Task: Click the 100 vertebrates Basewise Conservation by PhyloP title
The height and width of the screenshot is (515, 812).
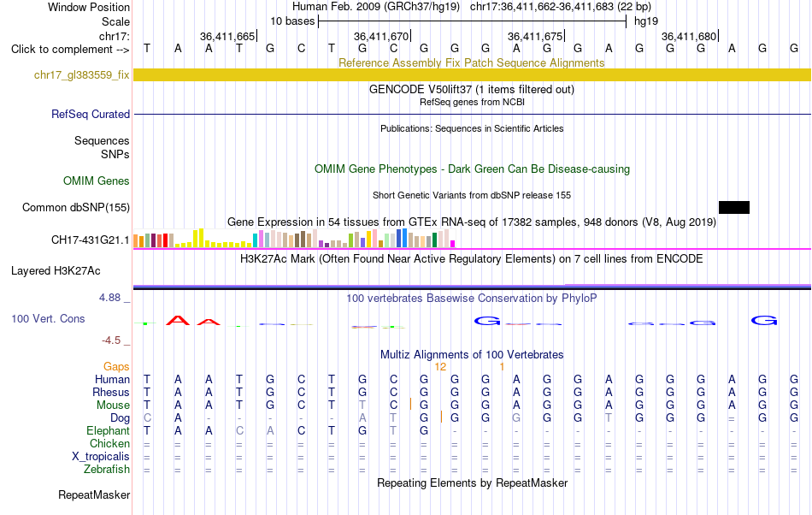Action: 471,298
